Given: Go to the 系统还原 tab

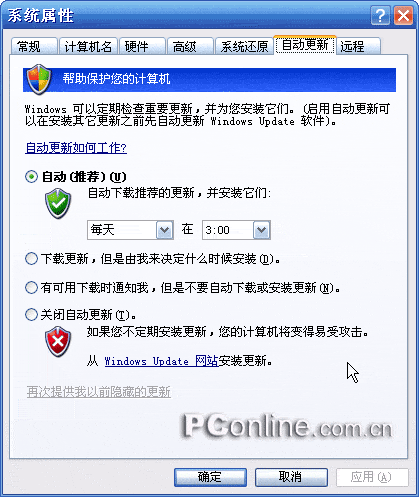Looking at the screenshot, I should click(x=244, y=46).
